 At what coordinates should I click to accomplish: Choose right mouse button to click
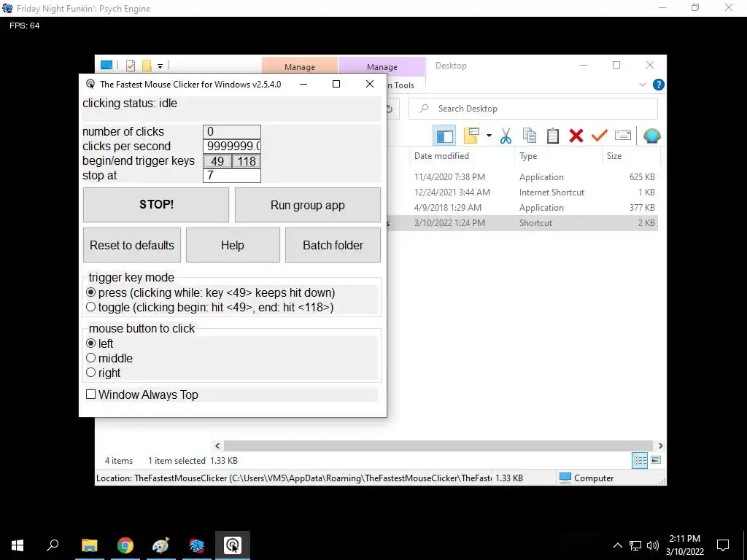pos(91,373)
